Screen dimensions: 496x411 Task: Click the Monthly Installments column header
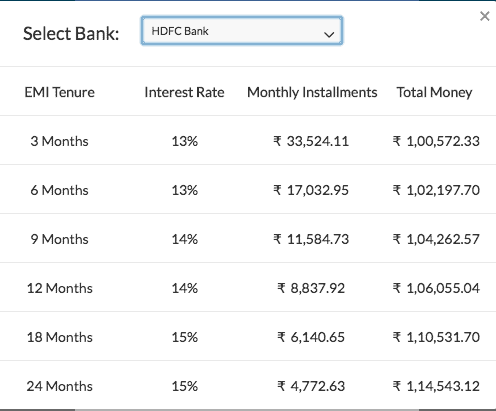pyautogui.click(x=312, y=92)
